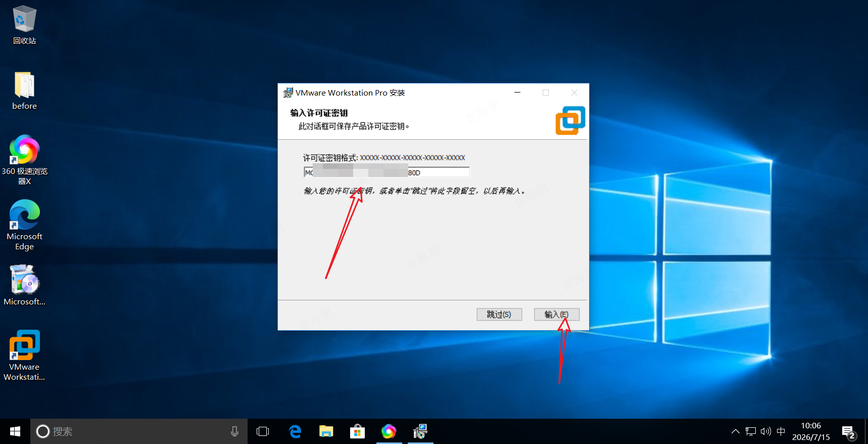Click the VMware logo in dialog header
Viewport: 868px width, 444px height.
pyautogui.click(x=570, y=120)
